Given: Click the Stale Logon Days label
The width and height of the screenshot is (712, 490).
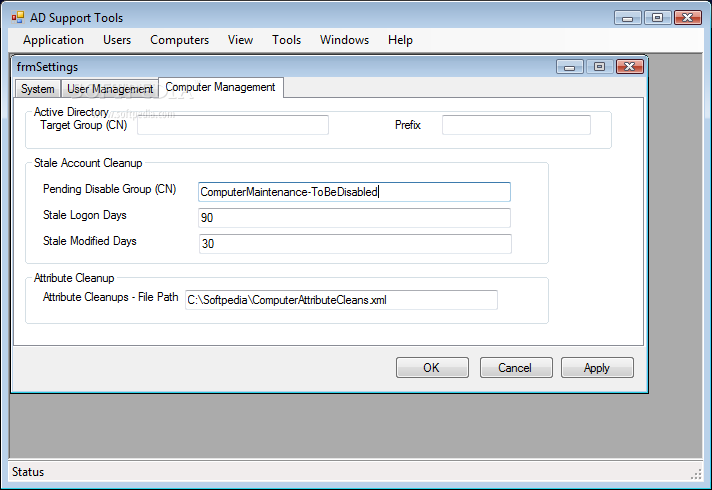Looking at the screenshot, I should tap(85, 215).
